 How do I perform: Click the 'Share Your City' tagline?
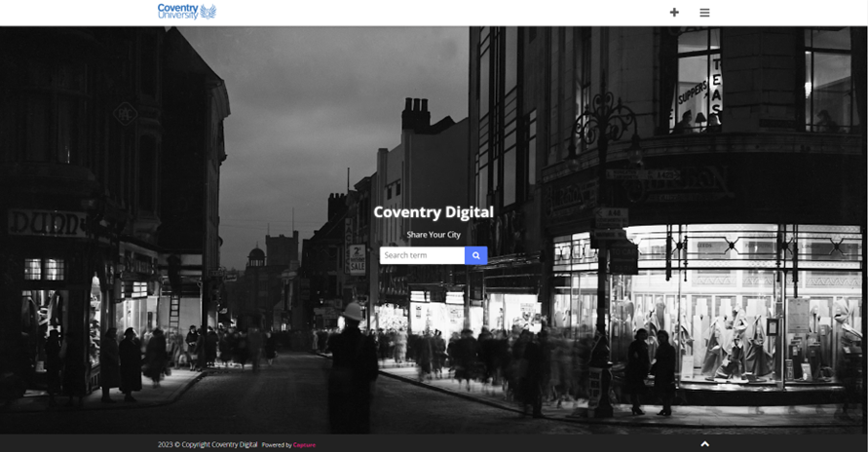point(434,236)
